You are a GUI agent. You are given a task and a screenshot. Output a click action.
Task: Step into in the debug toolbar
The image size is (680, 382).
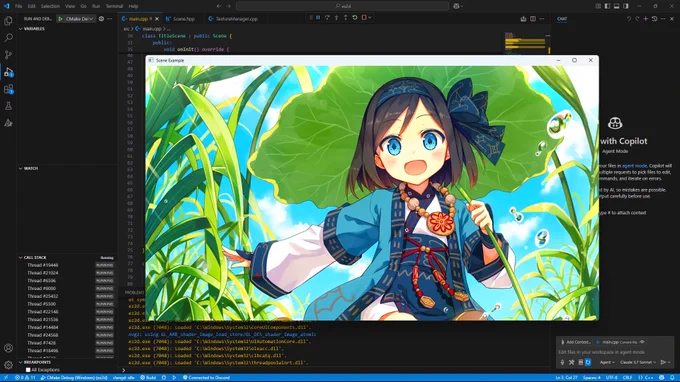(336, 17)
